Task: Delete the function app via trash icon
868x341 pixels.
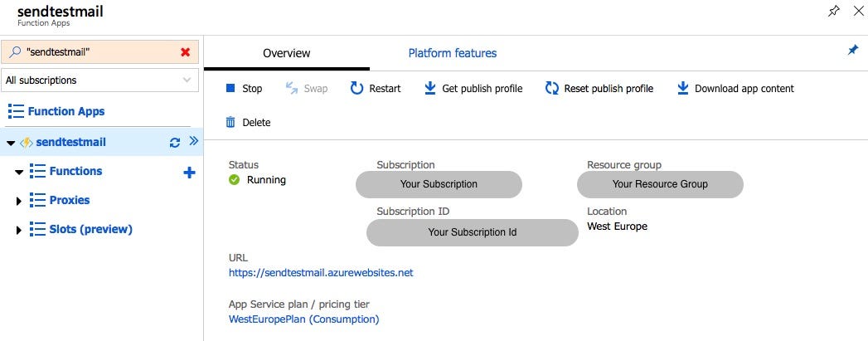Action: pos(230,123)
